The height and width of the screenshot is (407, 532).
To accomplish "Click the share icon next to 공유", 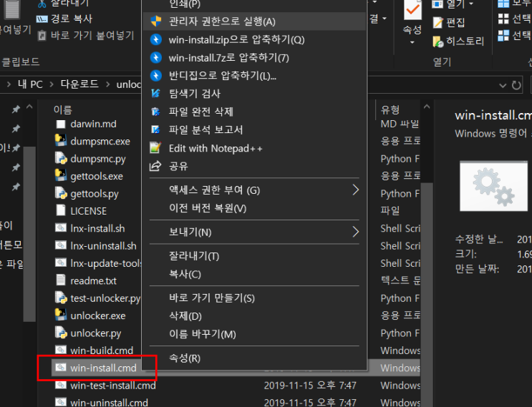I will pyautogui.click(x=155, y=166).
